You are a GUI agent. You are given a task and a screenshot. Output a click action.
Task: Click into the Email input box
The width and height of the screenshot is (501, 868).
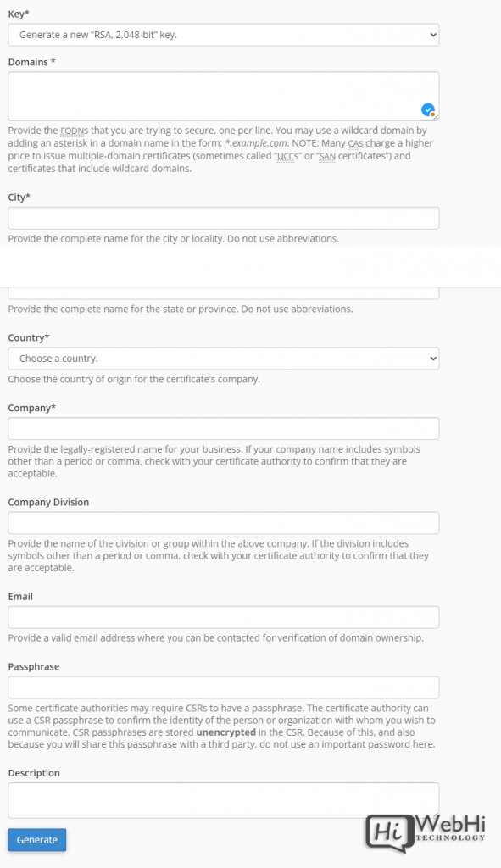(224, 617)
